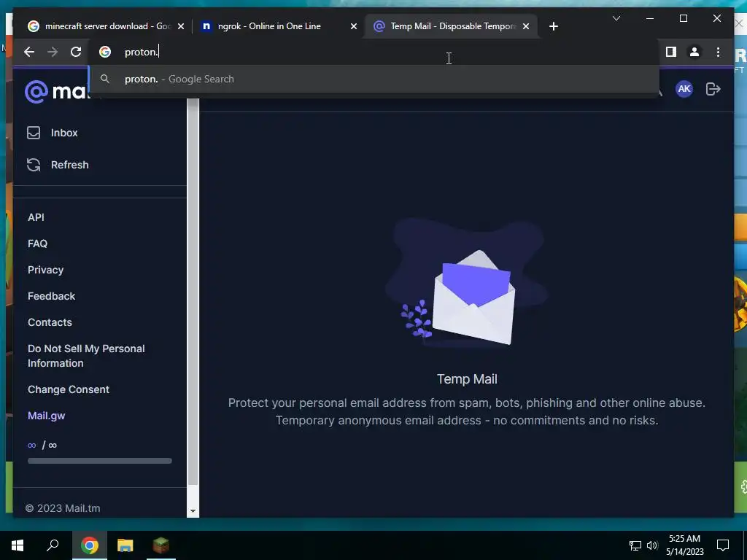Open the FAQ link
Viewport: 747px width, 560px height.
tap(38, 244)
